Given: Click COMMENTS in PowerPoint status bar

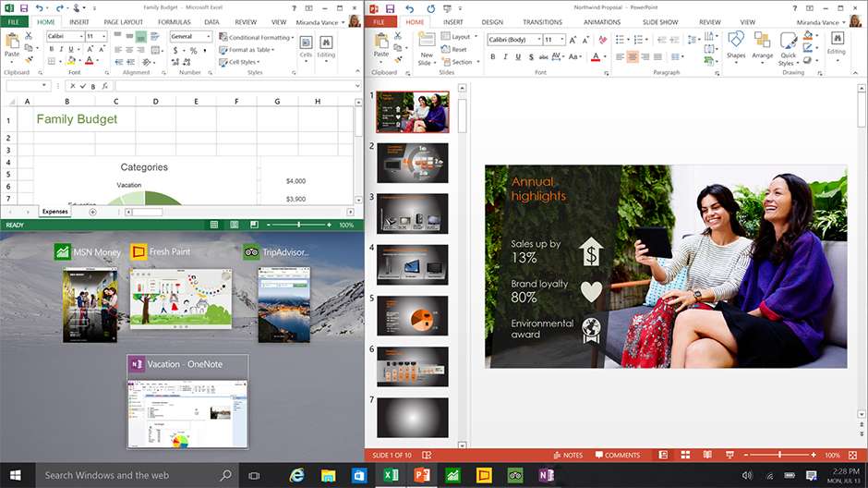Looking at the screenshot, I should [617, 455].
